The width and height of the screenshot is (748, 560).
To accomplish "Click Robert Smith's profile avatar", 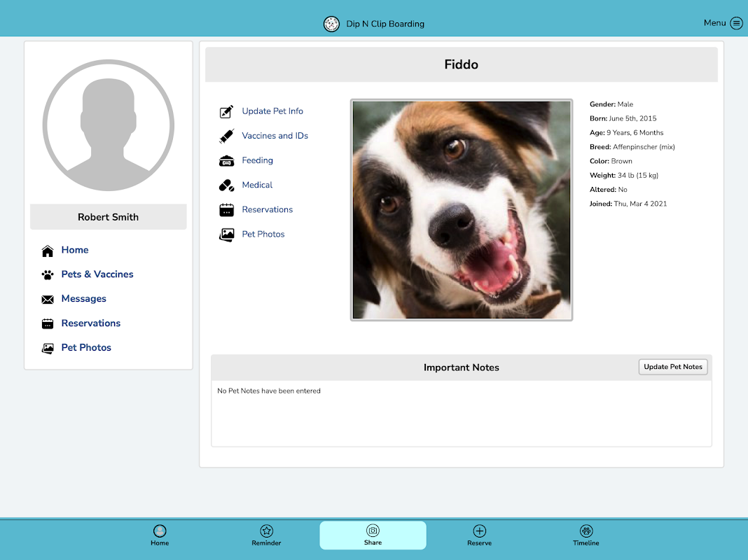I will tap(109, 125).
